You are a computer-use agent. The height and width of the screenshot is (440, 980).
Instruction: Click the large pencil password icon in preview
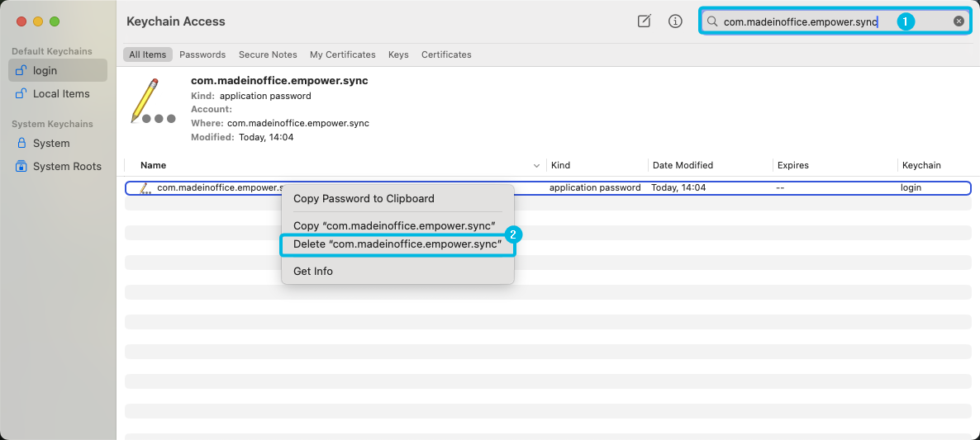(x=153, y=101)
